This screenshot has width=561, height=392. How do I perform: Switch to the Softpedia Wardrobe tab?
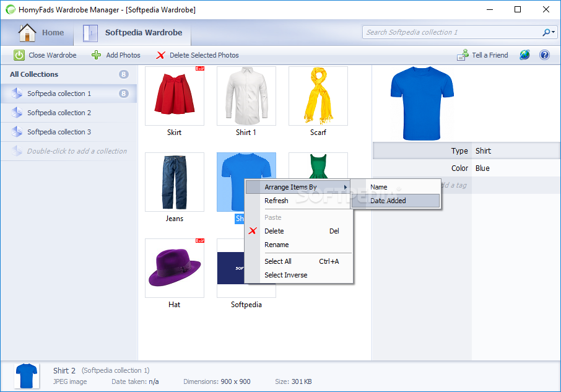pos(132,33)
